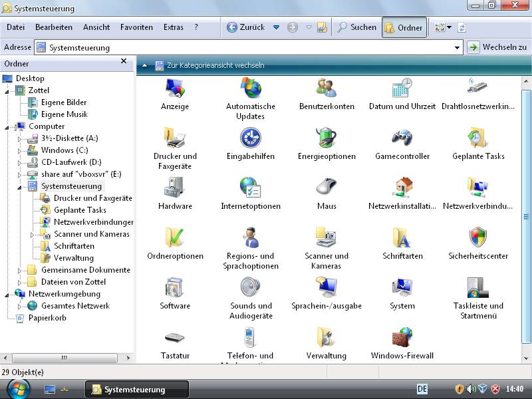Expand the Gemeinsame Dokumente tree node

19,270
